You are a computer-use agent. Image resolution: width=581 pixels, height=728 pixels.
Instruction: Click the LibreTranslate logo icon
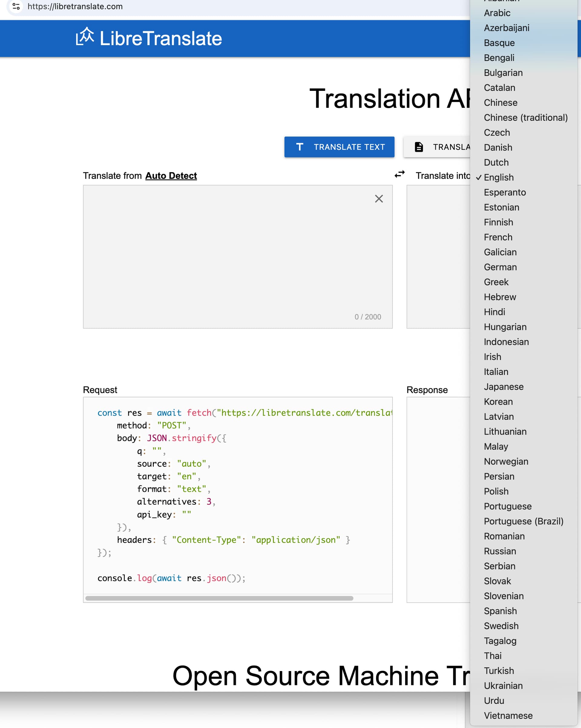85,36
